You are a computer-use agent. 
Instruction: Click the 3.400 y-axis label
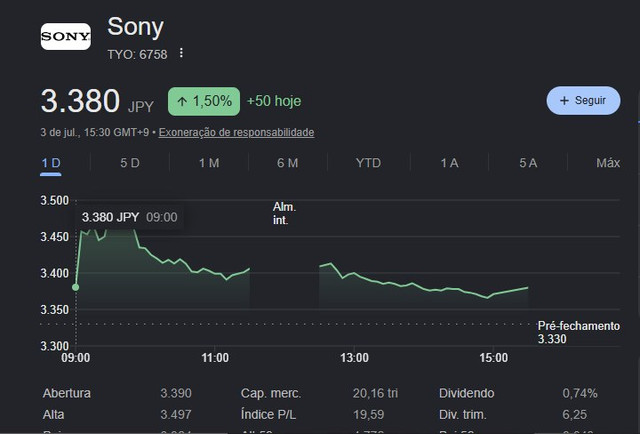[x=55, y=273]
